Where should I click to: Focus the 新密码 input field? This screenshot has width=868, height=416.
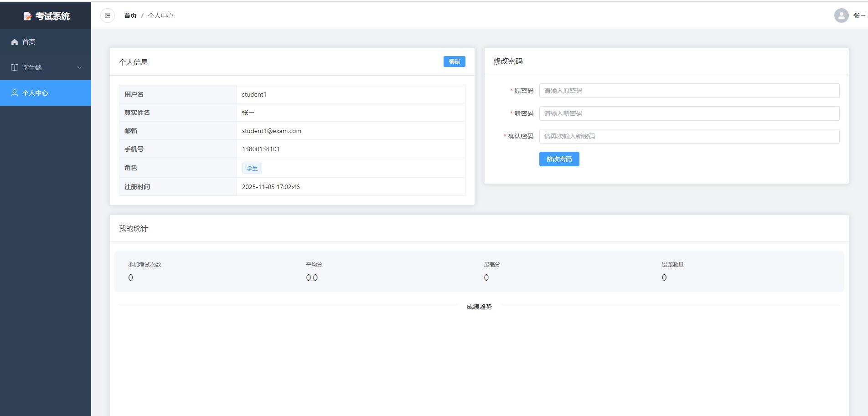(689, 113)
